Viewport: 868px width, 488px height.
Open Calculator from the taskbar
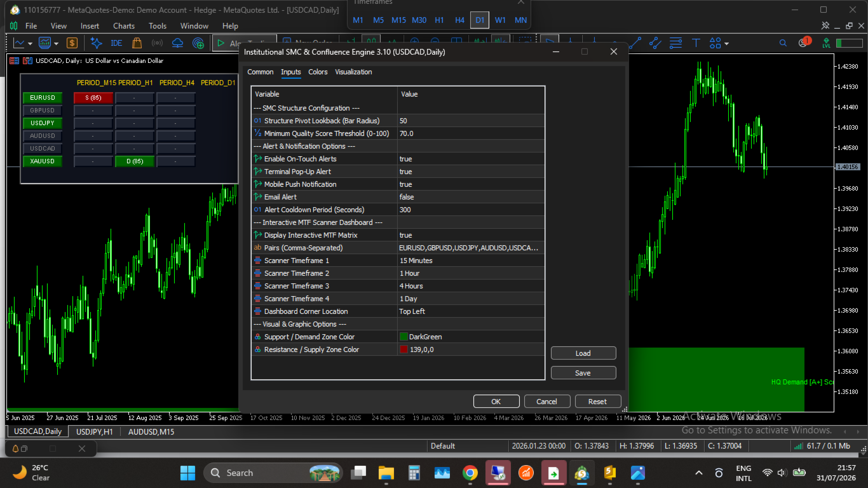tap(414, 473)
